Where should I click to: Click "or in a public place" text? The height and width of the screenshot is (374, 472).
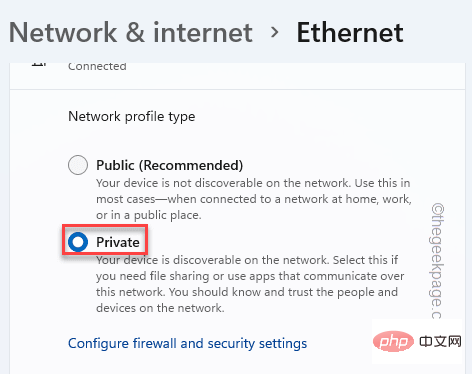(149, 215)
